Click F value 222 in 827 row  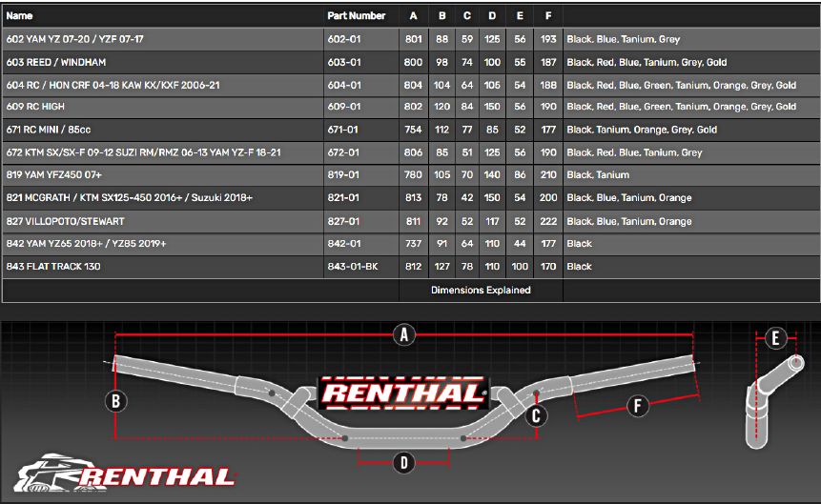(548, 221)
